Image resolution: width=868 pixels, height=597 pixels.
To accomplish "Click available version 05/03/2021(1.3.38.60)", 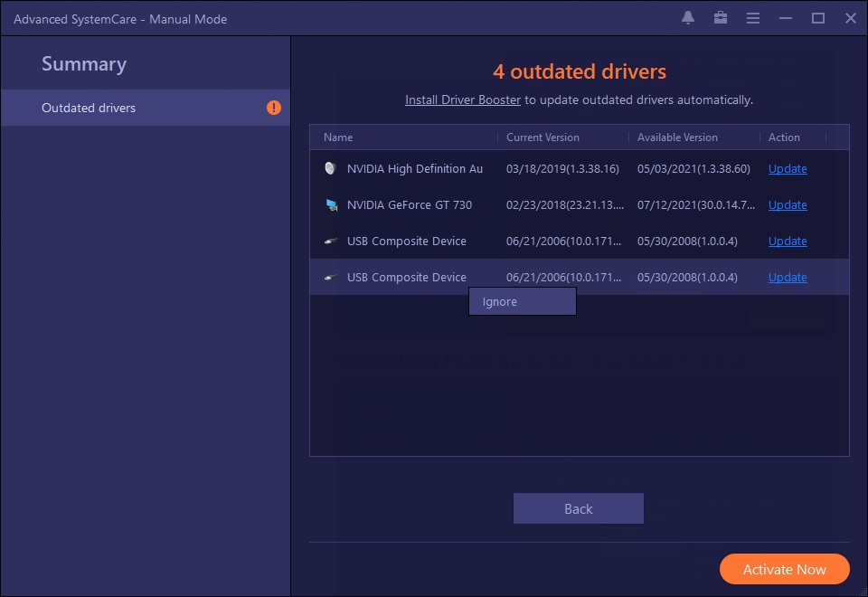I will point(693,168).
